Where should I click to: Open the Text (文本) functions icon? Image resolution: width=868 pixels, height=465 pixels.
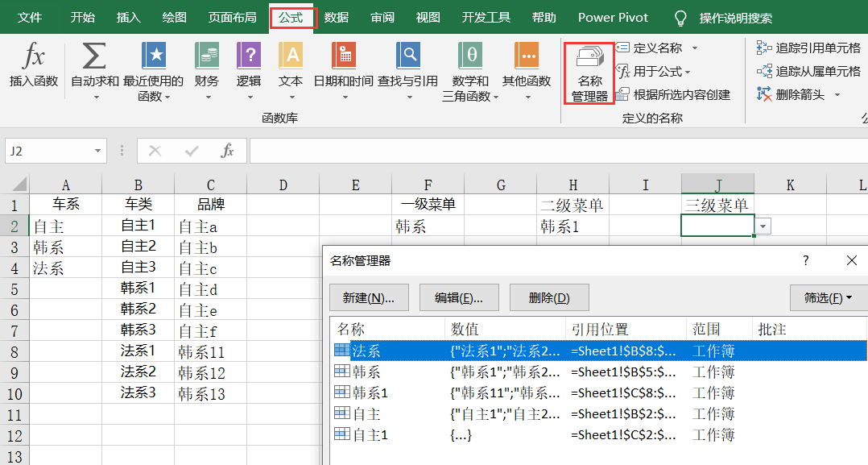[x=291, y=56]
